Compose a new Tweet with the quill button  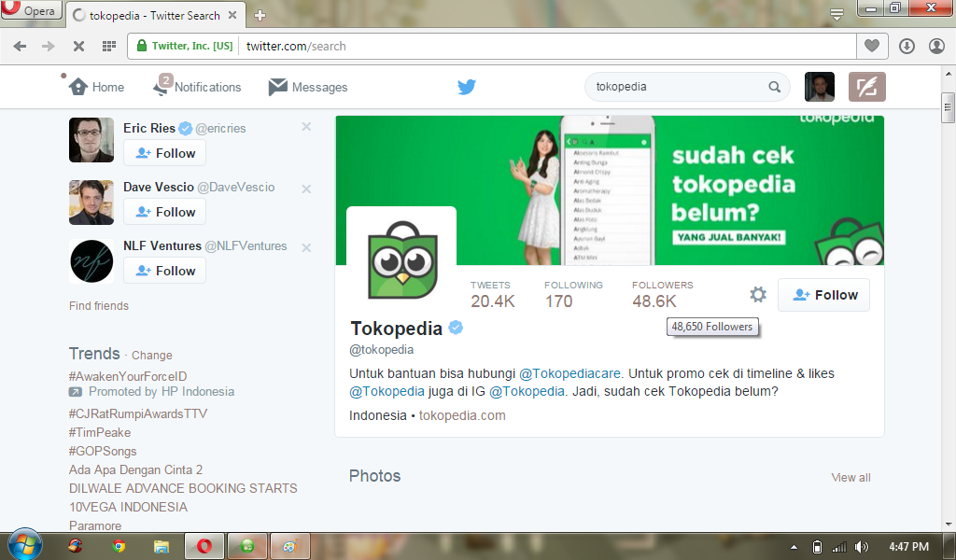pos(867,87)
